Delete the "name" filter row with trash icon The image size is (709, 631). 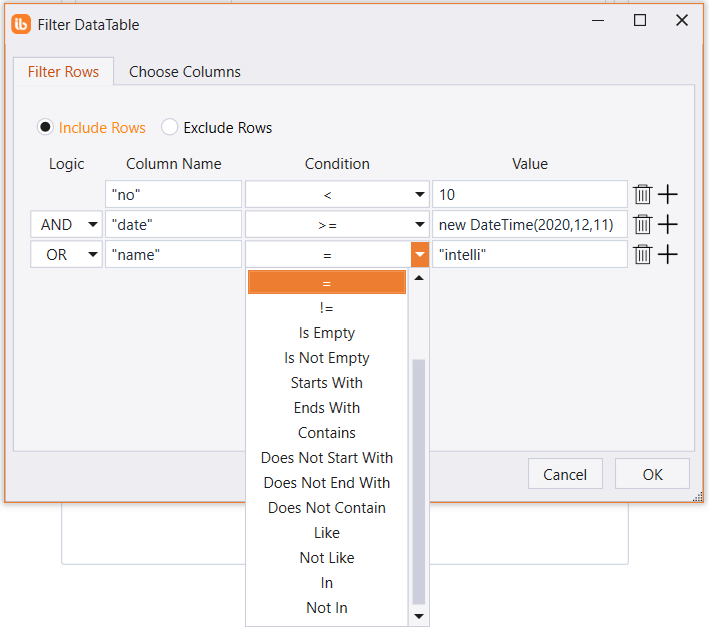coord(642,255)
